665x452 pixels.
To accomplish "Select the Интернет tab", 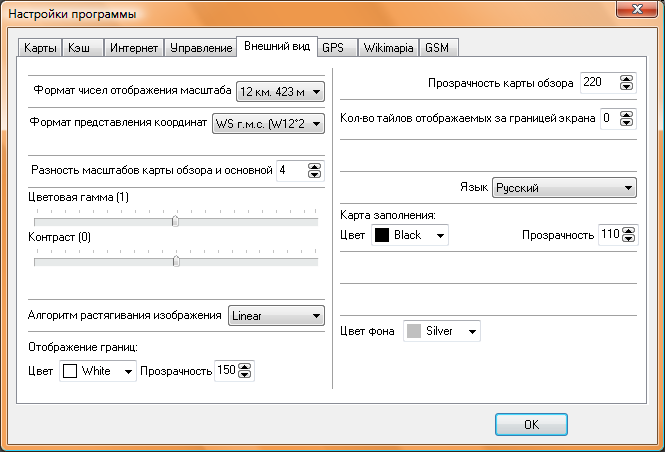I will pyautogui.click(x=133, y=48).
